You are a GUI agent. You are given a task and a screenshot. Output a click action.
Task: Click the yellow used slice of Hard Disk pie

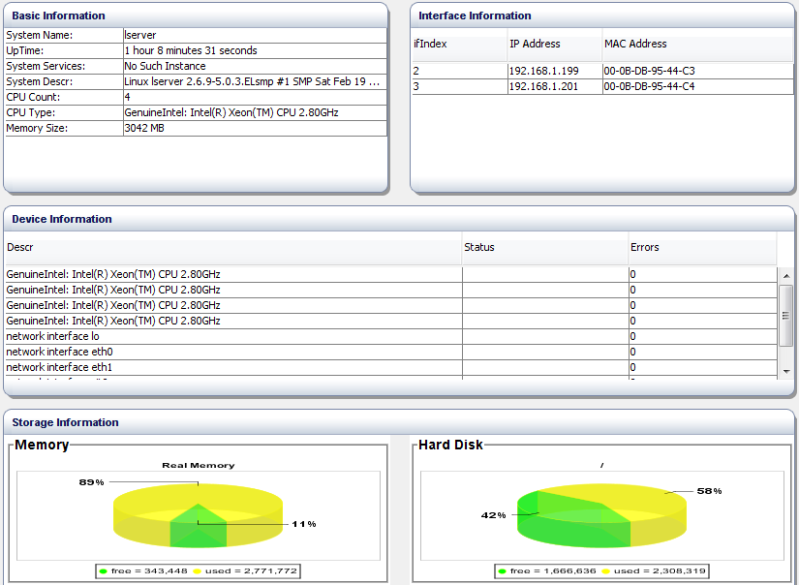(x=630, y=500)
